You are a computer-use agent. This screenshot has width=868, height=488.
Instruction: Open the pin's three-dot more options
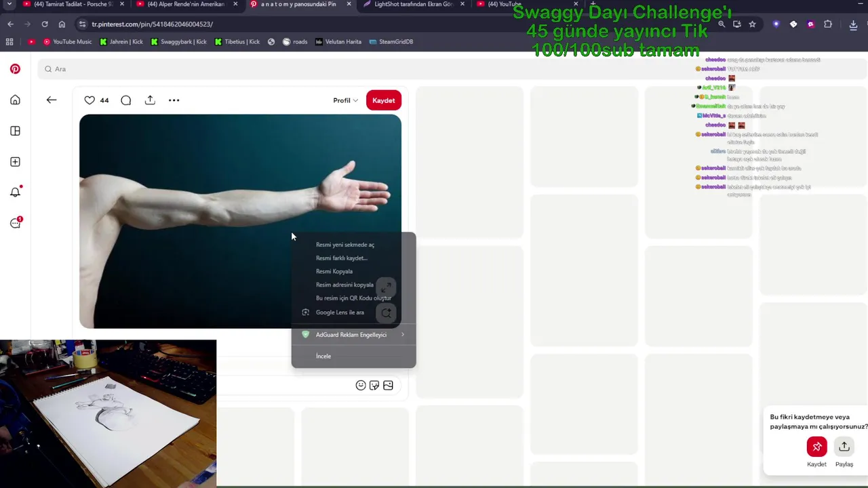coord(174,100)
